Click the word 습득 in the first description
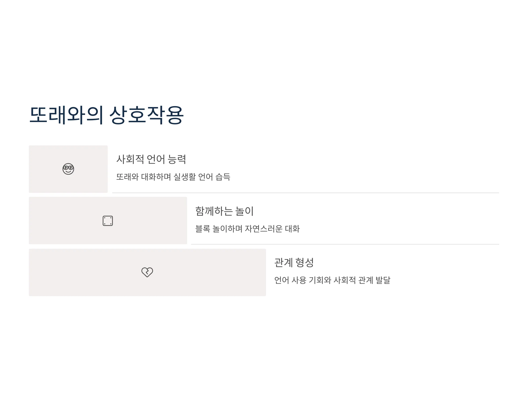This screenshot has width=532, height=399. point(223,177)
